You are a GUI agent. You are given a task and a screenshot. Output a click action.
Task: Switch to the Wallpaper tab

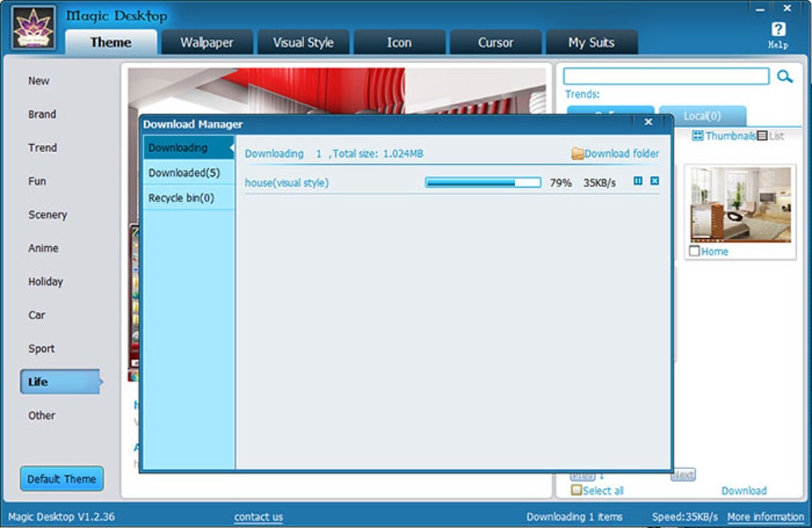point(206,42)
